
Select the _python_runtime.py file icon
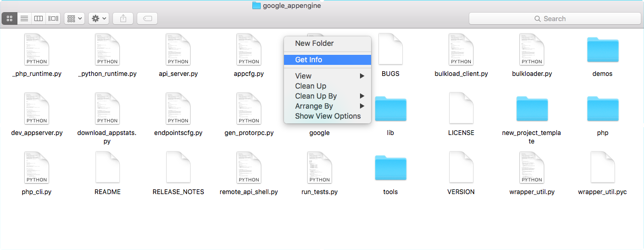pyautogui.click(x=108, y=49)
